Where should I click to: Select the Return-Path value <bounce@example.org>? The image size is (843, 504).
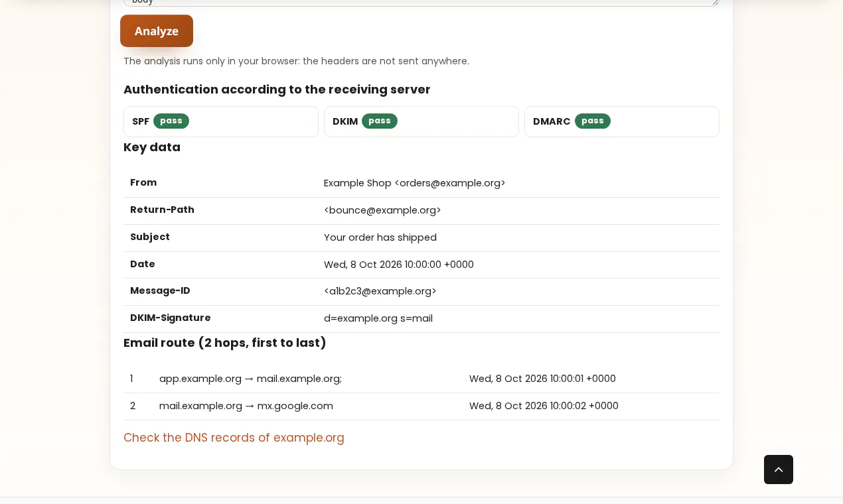(x=382, y=210)
